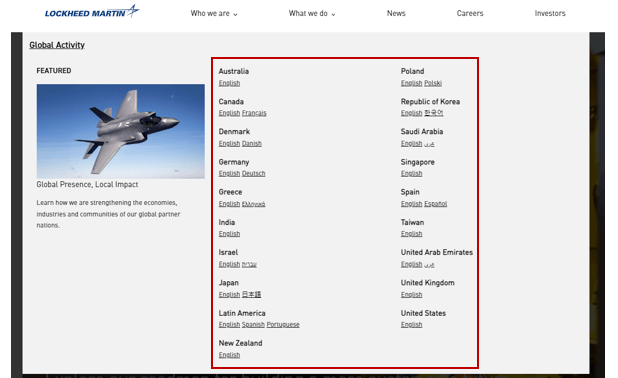Click Global Presence, Local Impact title
The height and width of the screenshot is (378, 618).
[x=87, y=184]
